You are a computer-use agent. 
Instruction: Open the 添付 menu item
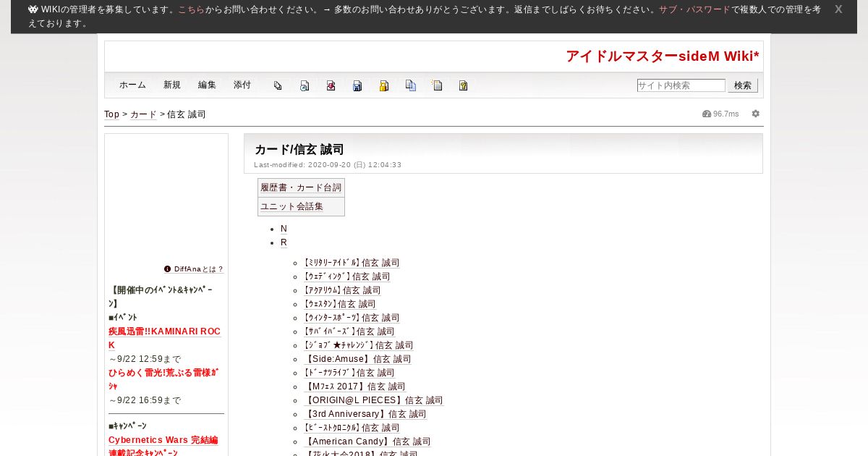tap(242, 85)
